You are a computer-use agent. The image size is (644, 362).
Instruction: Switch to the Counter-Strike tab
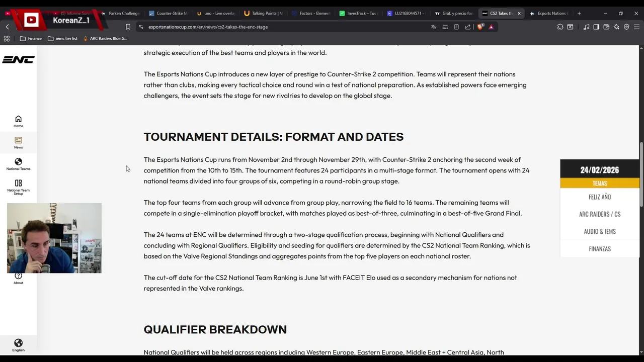(x=168, y=13)
